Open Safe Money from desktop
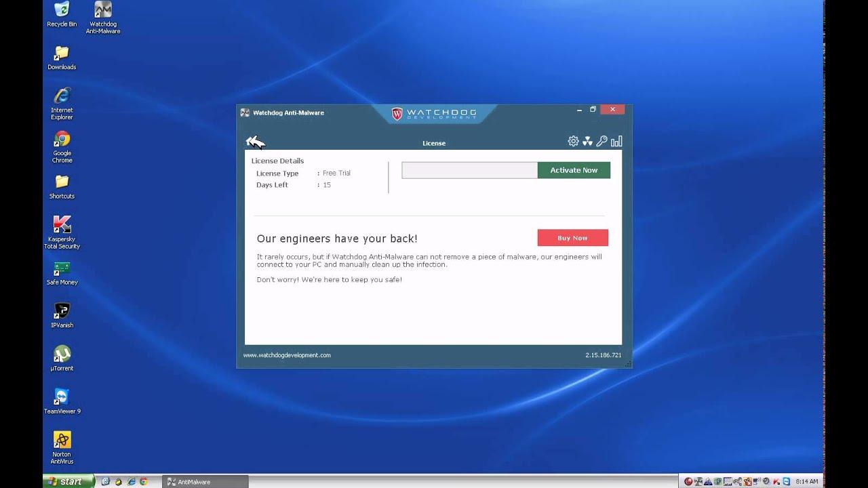Screen dimensions: 868x488 point(62,268)
